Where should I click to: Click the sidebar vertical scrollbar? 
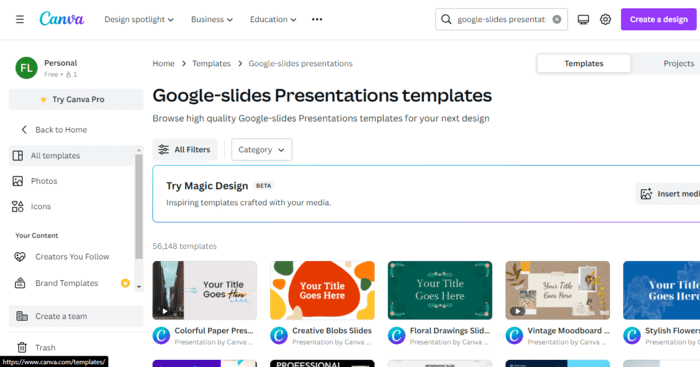[139, 206]
